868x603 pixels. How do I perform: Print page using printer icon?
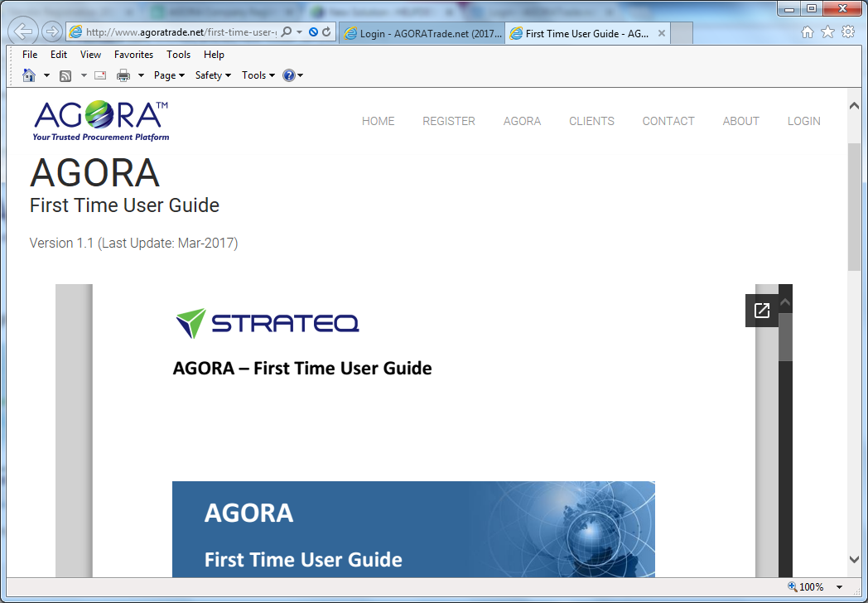[x=123, y=75]
